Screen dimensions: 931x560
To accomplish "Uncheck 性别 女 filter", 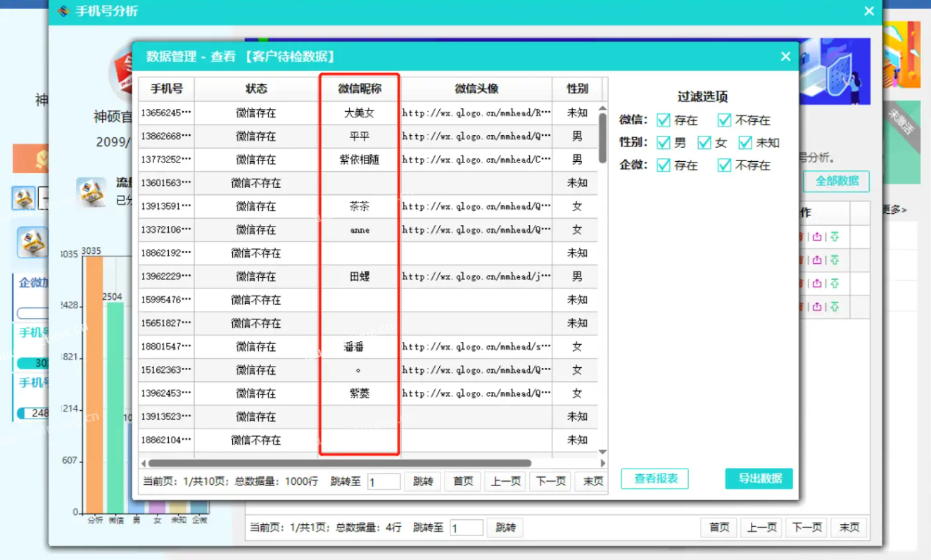I will coord(704,143).
